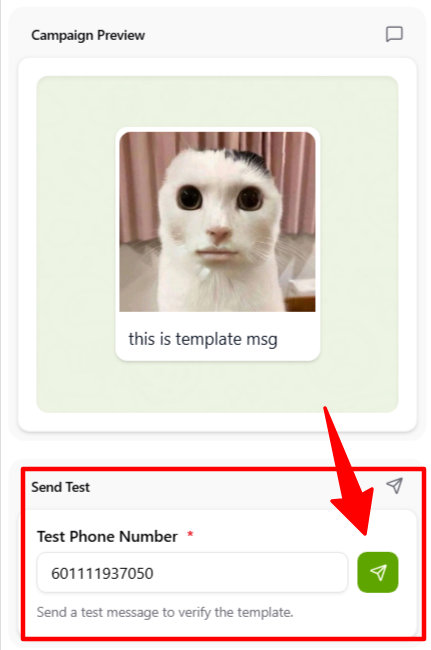431x650 pixels.
Task: Click the cat's pink nose in the photo
Action: coord(218,235)
